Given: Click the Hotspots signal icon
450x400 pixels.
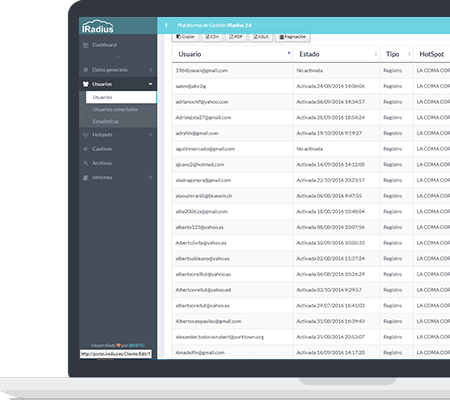Looking at the screenshot, I should pyautogui.click(x=86, y=135).
